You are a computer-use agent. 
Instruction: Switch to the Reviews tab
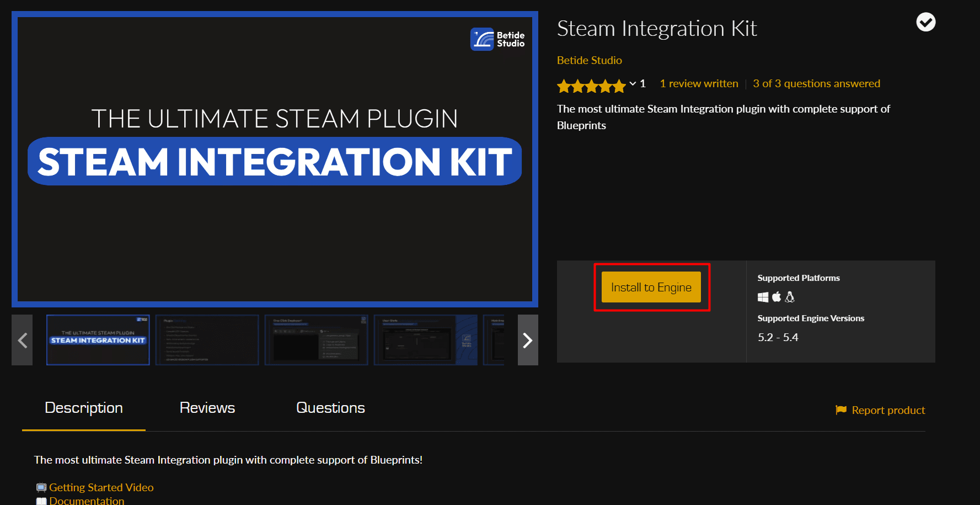pyautogui.click(x=207, y=408)
